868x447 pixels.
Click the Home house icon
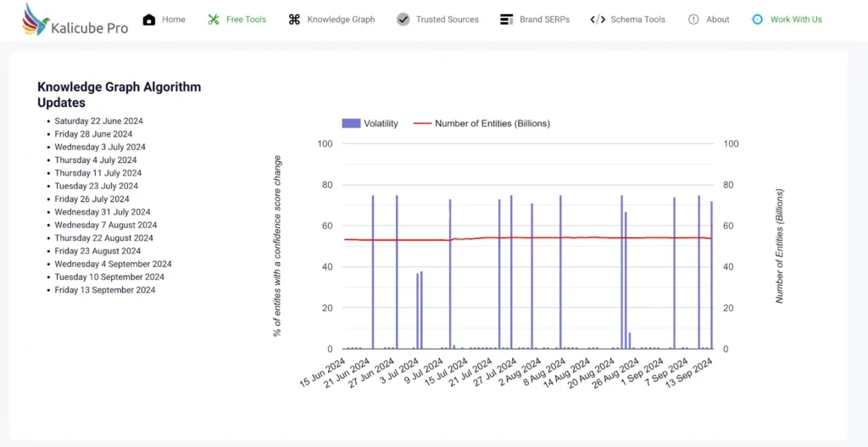pyautogui.click(x=149, y=20)
